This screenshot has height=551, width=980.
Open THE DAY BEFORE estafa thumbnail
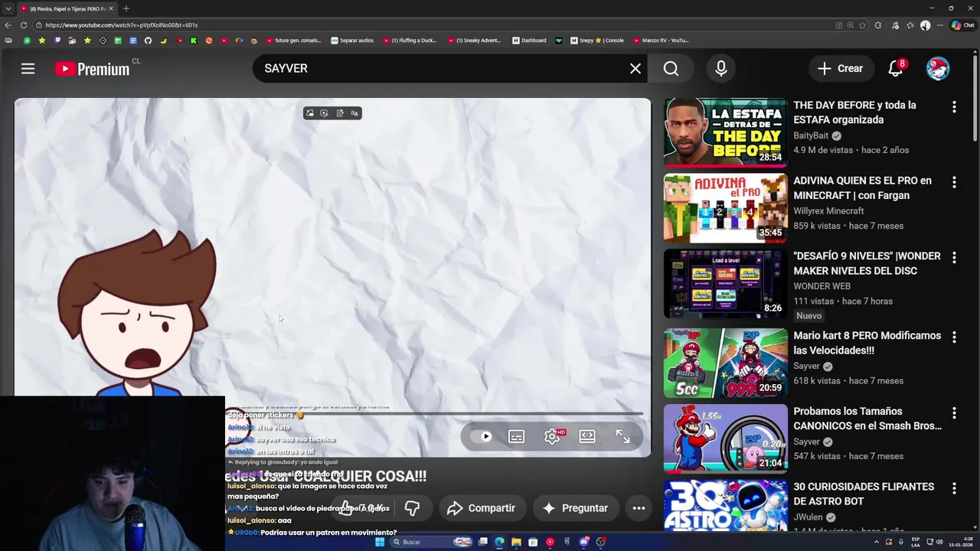point(725,132)
